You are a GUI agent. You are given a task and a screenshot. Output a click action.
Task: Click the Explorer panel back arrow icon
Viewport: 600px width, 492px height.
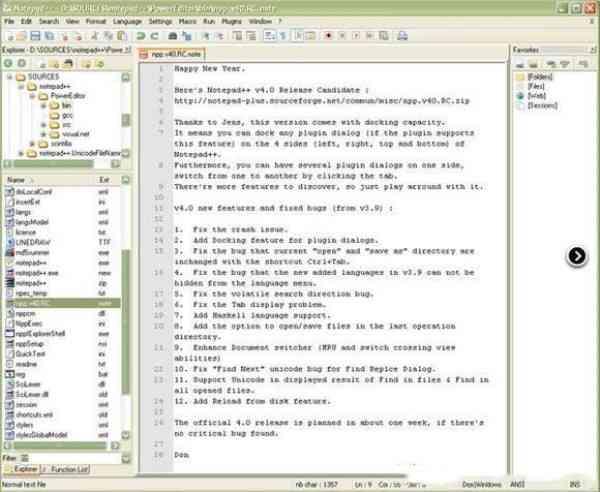click(x=8, y=63)
